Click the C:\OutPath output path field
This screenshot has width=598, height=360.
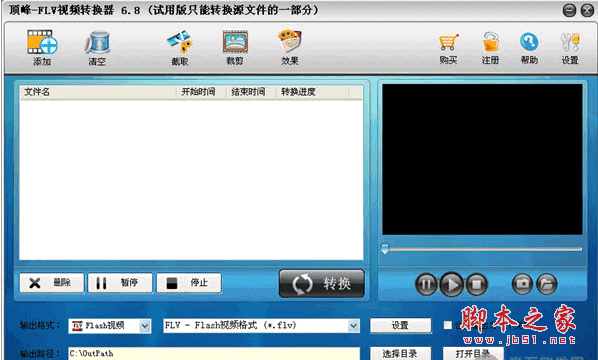(214, 354)
